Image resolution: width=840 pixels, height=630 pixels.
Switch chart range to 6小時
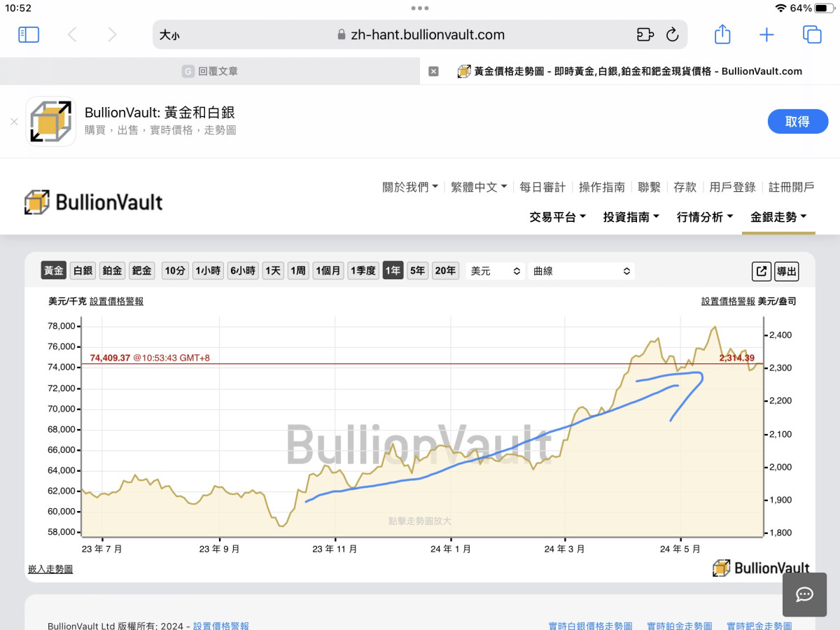pos(243,271)
